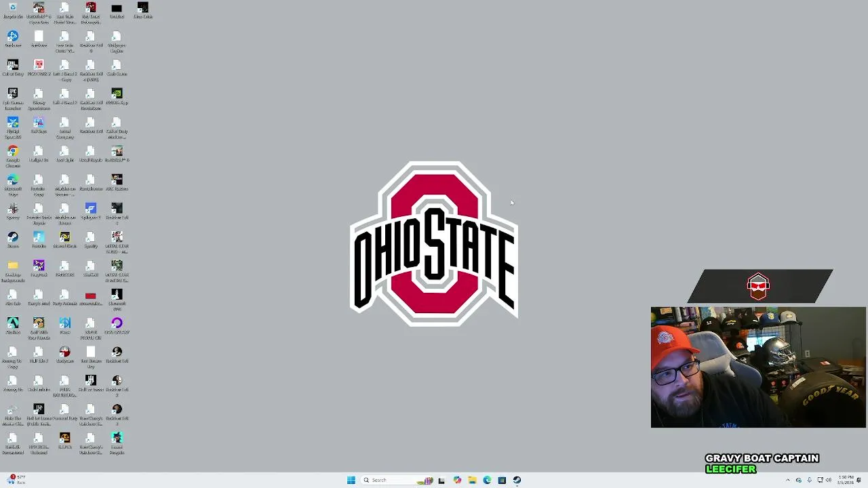The height and width of the screenshot is (488, 868).
Task: Open the PICO PARK 2 shortcut
Action: 39,68
